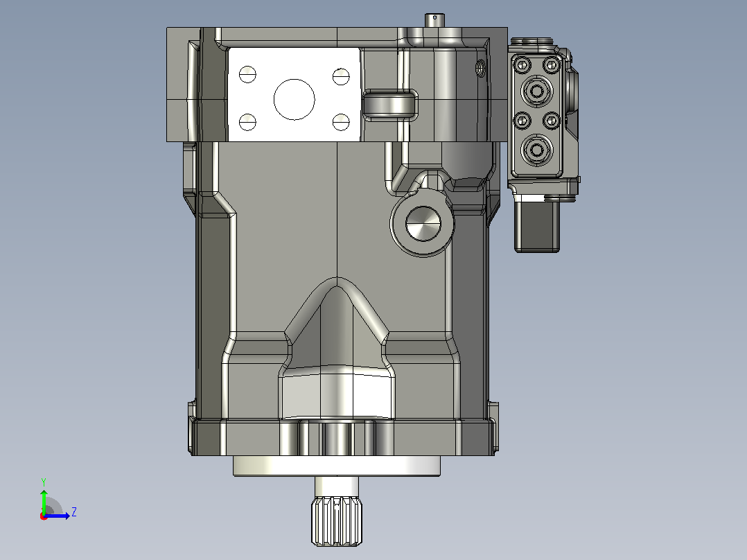
Task: Click the blue Z axis of the triad
Action: [x=57, y=516]
